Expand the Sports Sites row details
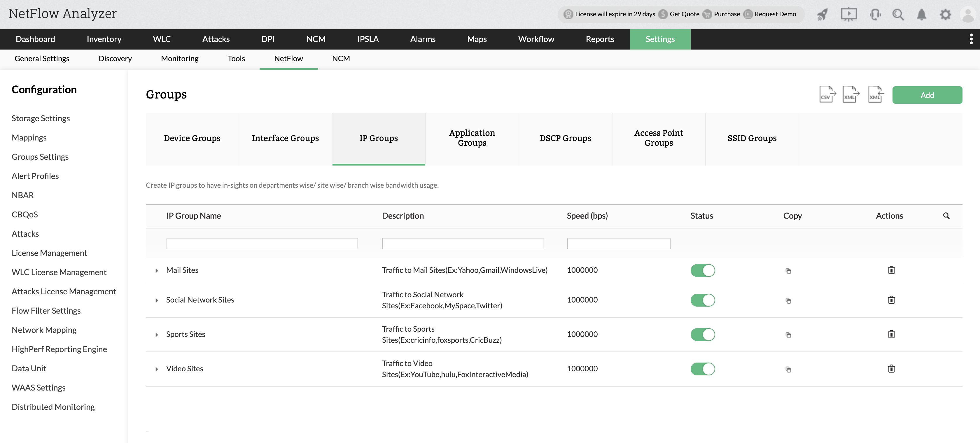980x443 pixels. click(x=156, y=335)
